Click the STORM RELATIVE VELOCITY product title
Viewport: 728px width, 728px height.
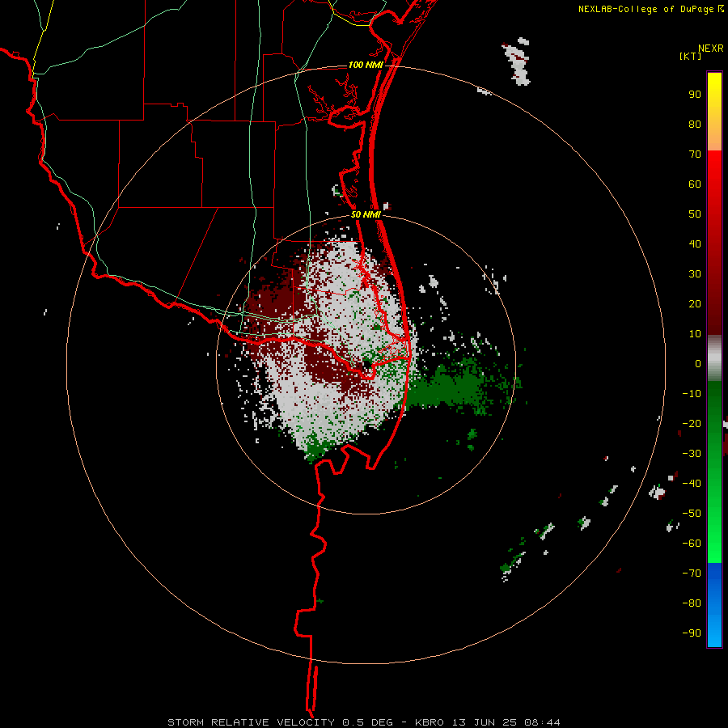coord(251,722)
